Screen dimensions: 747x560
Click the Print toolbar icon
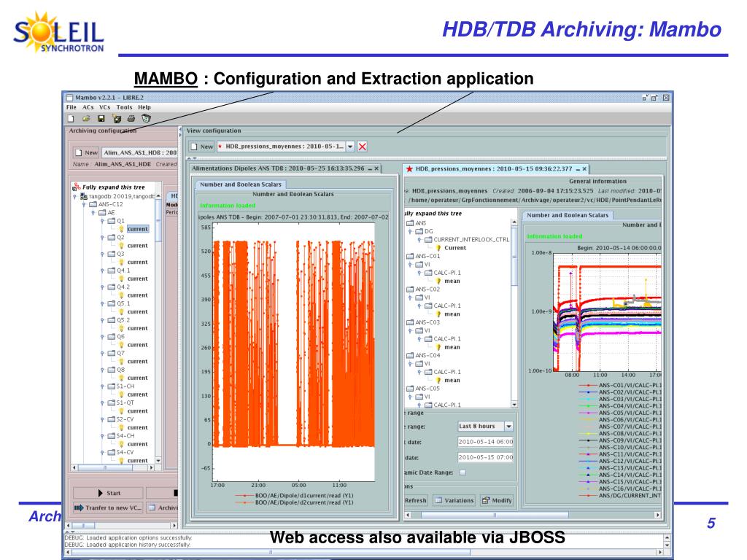131,118
